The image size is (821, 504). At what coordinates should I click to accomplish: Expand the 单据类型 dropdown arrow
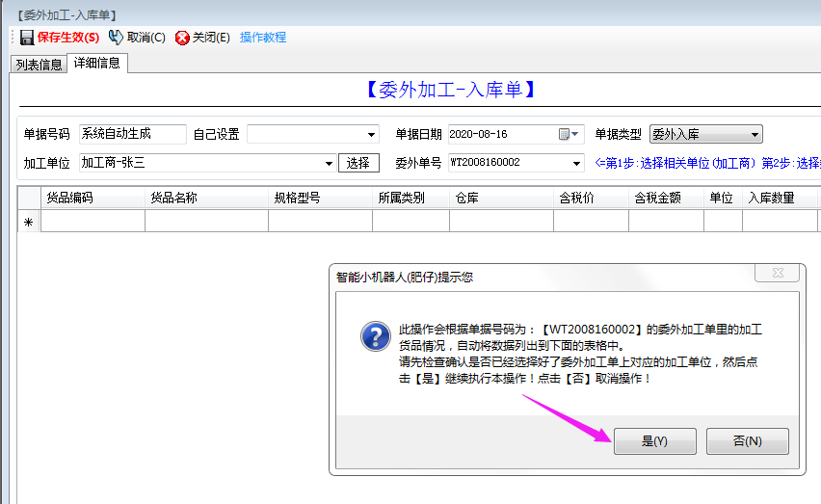coord(755,135)
